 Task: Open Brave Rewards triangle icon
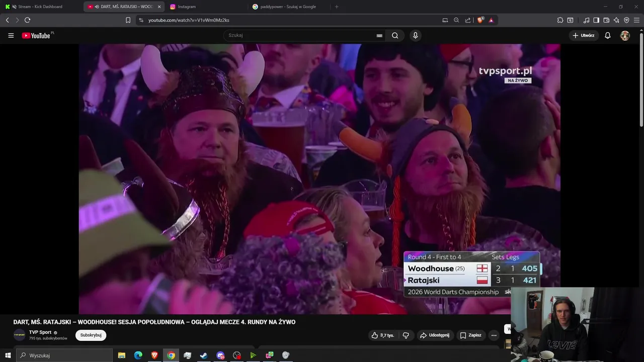coord(491,20)
